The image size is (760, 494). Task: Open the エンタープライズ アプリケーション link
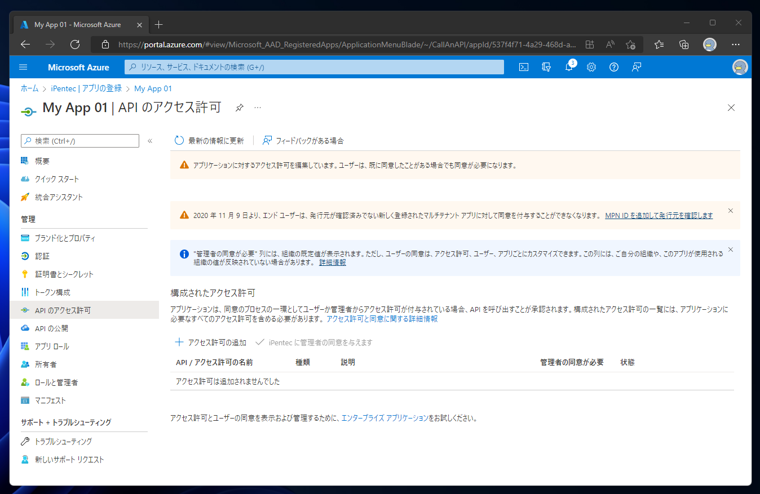tap(385, 418)
